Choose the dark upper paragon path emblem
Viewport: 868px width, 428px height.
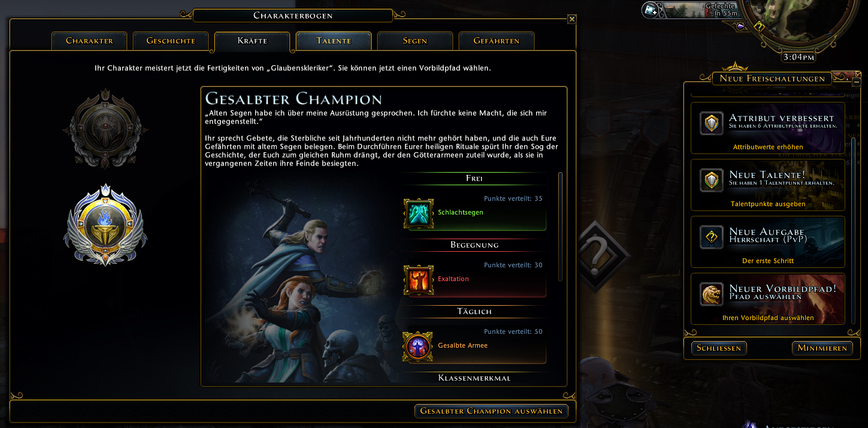105,129
